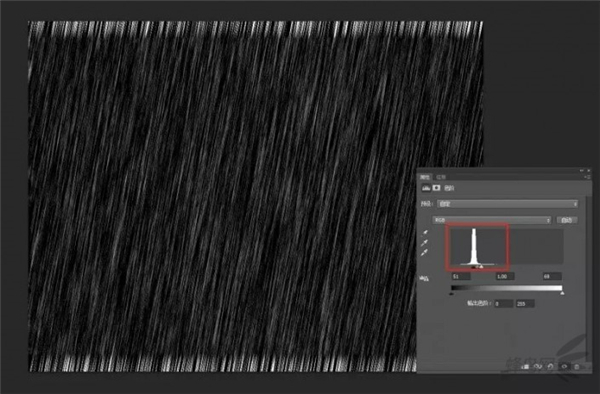Click the view previous state icon
The height and width of the screenshot is (394, 600).
[538, 366]
